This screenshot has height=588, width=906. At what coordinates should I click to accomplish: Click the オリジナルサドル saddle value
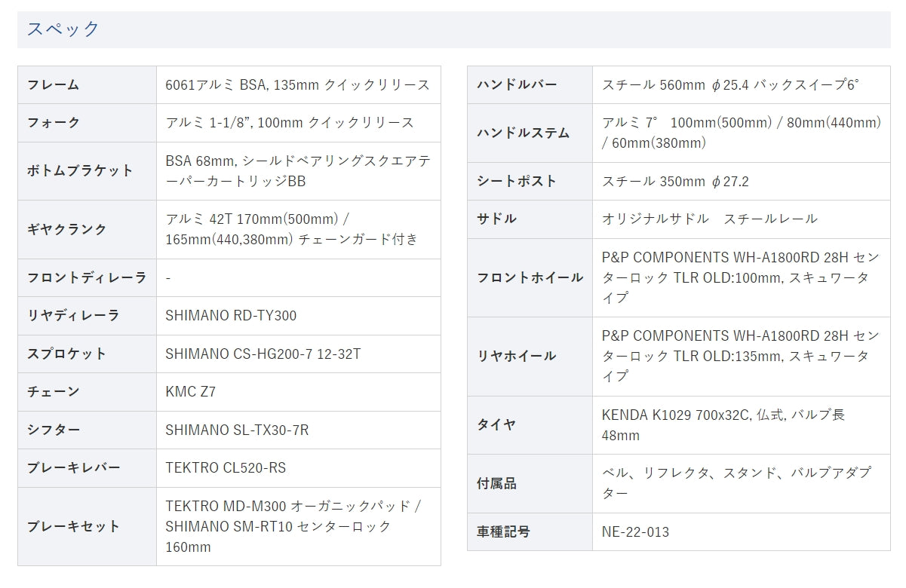click(x=709, y=219)
